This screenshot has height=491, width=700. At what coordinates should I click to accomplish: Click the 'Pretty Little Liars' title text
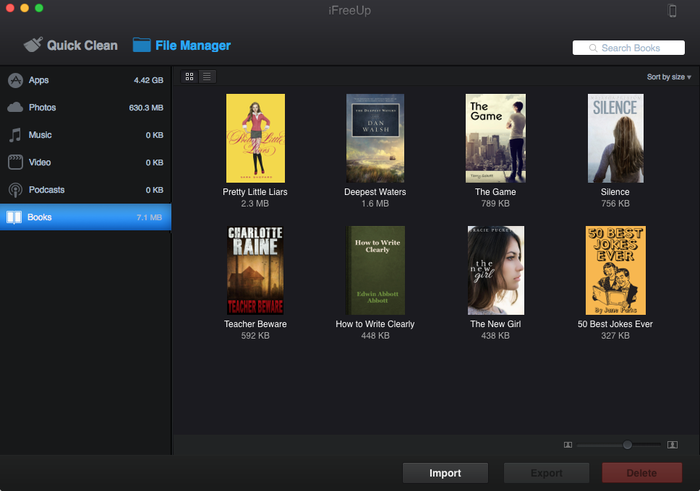(255, 192)
